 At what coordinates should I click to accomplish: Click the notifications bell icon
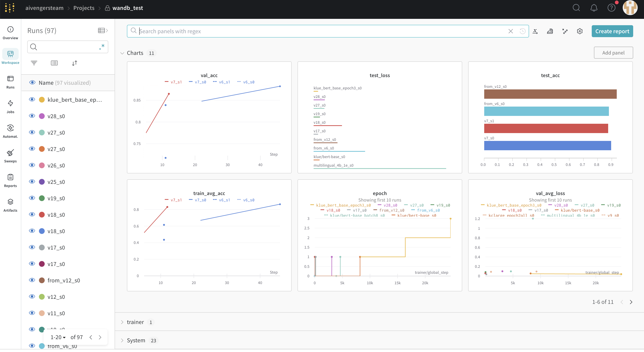pos(594,8)
